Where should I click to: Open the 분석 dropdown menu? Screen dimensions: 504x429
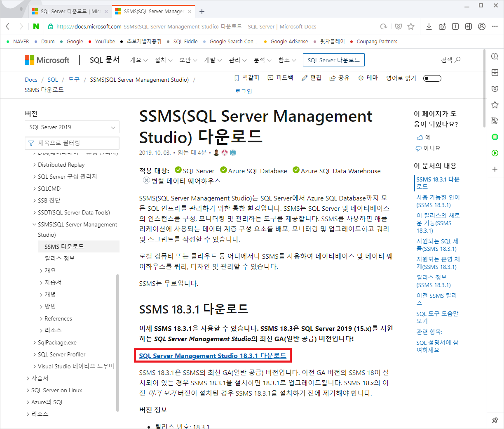tap(263, 60)
